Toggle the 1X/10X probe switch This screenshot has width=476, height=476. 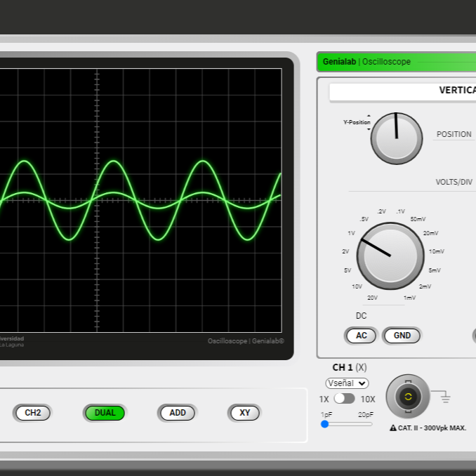pos(344,399)
